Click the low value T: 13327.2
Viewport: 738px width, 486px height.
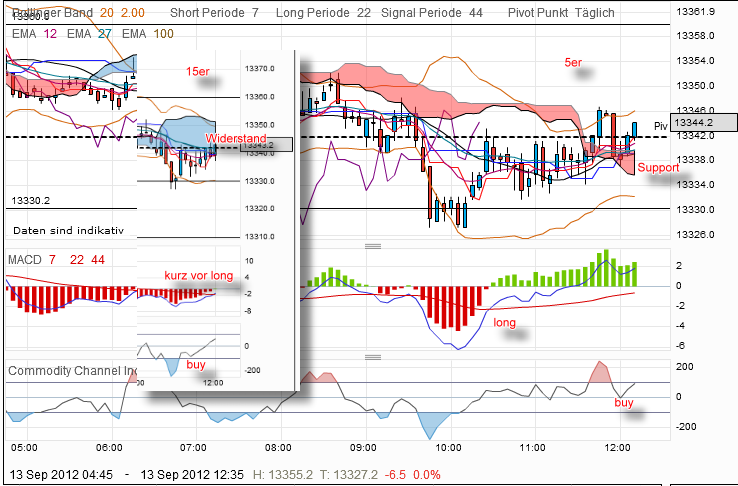[349, 475]
